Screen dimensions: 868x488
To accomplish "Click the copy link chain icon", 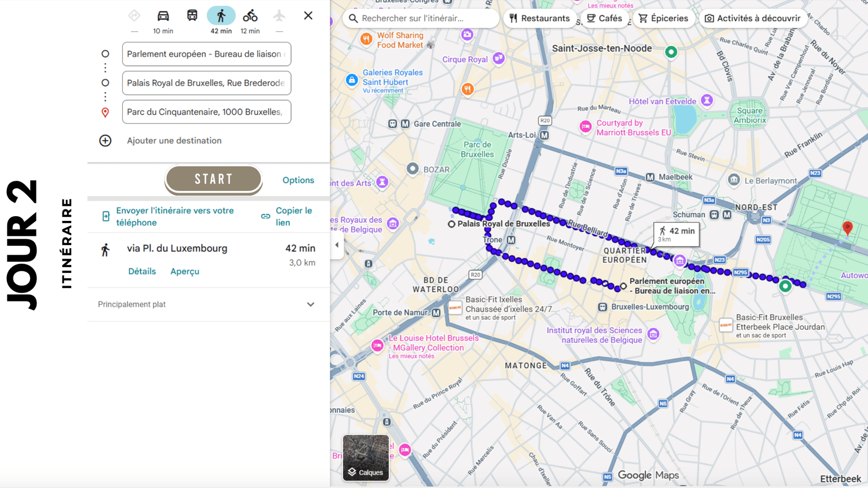I will click(266, 216).
